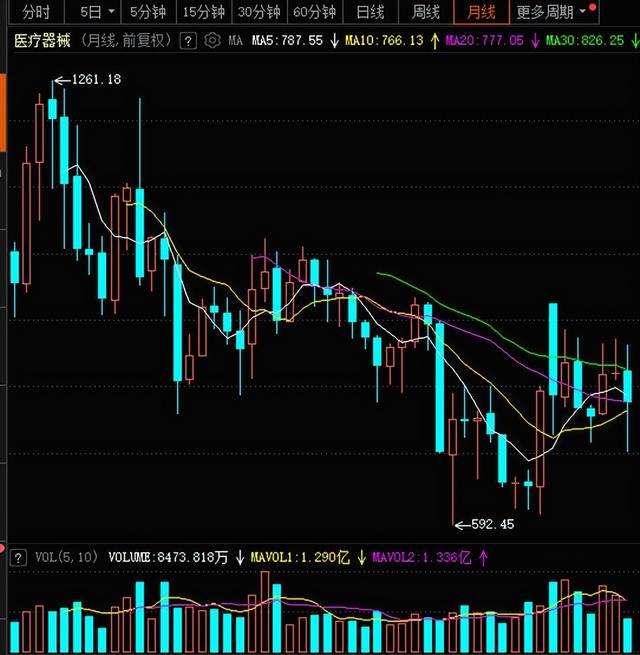Click the VOLUME:8473.818万 value

click(x=168, y=557)
